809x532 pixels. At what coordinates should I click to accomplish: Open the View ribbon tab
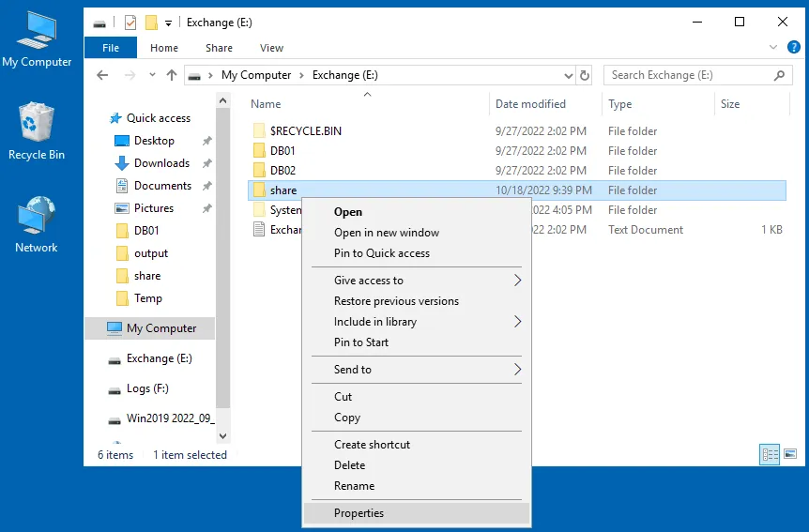pos(271,48)
